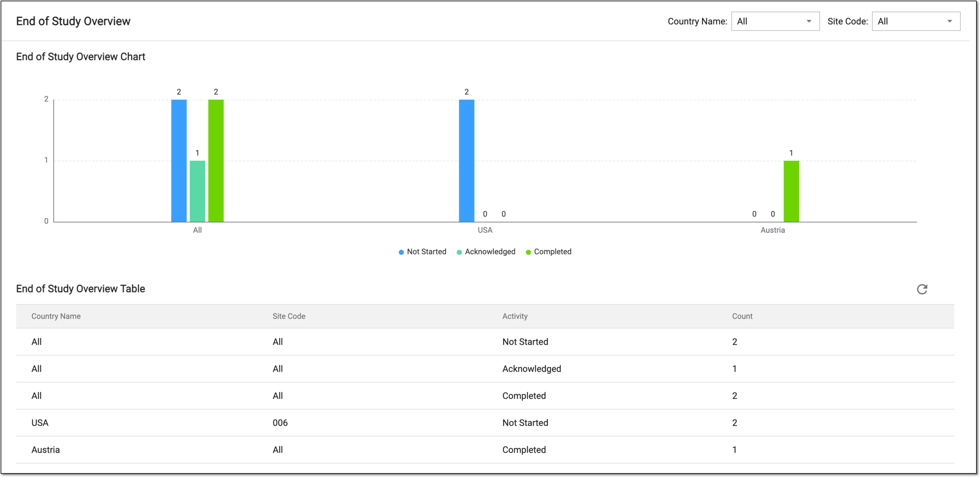Refresh the End of Study Overview Table

pos(922,289)
